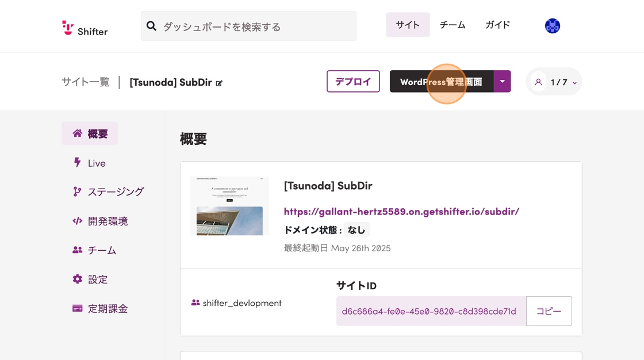644x360 pixels.
Task: Expand the WordPress button dropdown arrow
Action: (503, 81)
